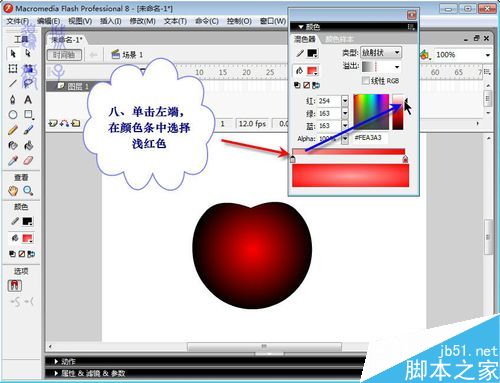500x383 pixels.
Task: Click Swap Colors icon in color mixer panel
Action: 316,85
